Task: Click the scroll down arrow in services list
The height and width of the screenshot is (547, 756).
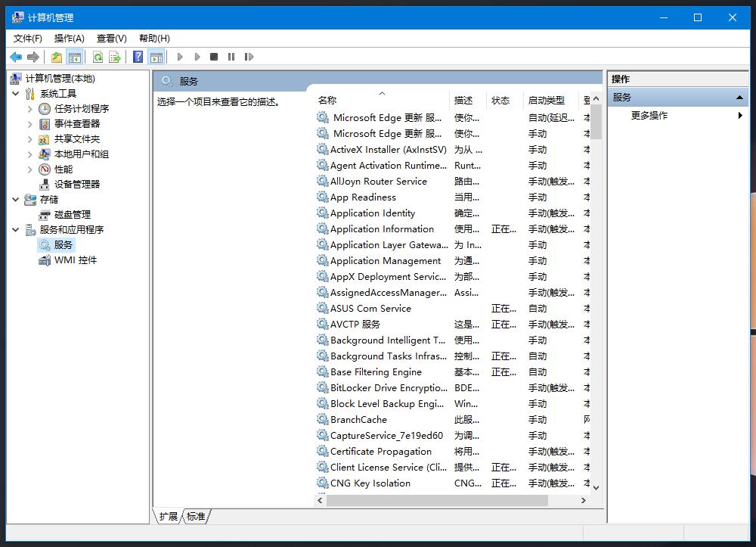Action: 596,488
